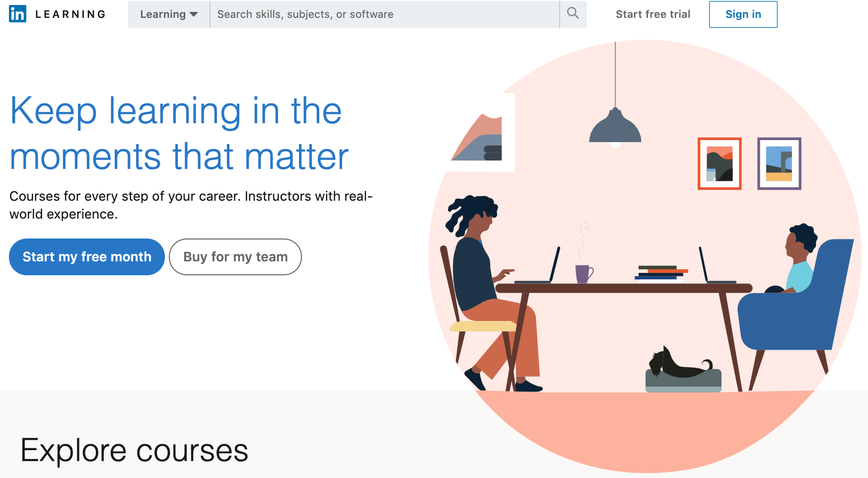Open the Learning dropdown in search bar
Image resolution: width=868 pixels, height=478 pixels.
169,14
